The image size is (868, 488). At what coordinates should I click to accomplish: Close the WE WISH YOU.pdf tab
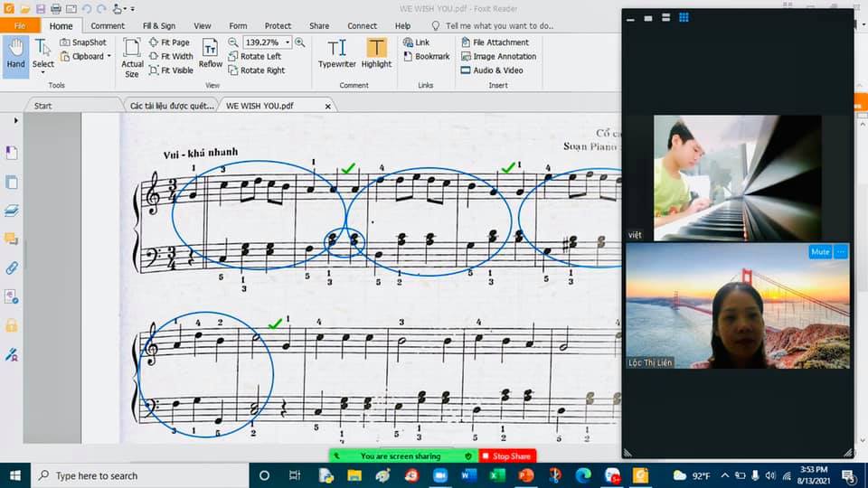tap(327, 107)
